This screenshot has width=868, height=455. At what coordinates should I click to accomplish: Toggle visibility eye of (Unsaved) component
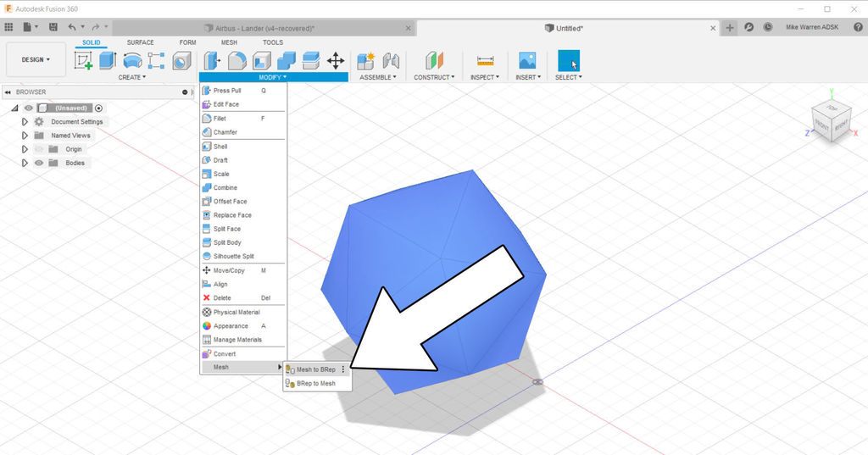[x=29, y=108]
